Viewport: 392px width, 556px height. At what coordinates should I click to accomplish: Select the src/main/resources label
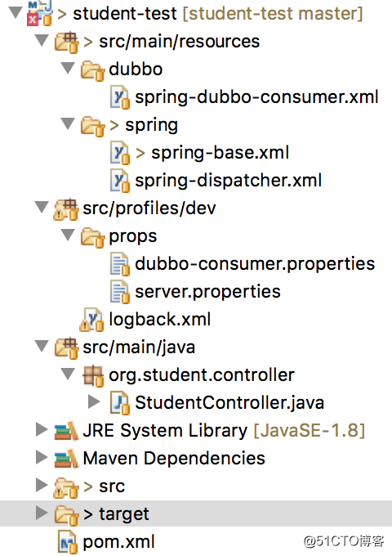pyautogui.click(x=180, y=42)
